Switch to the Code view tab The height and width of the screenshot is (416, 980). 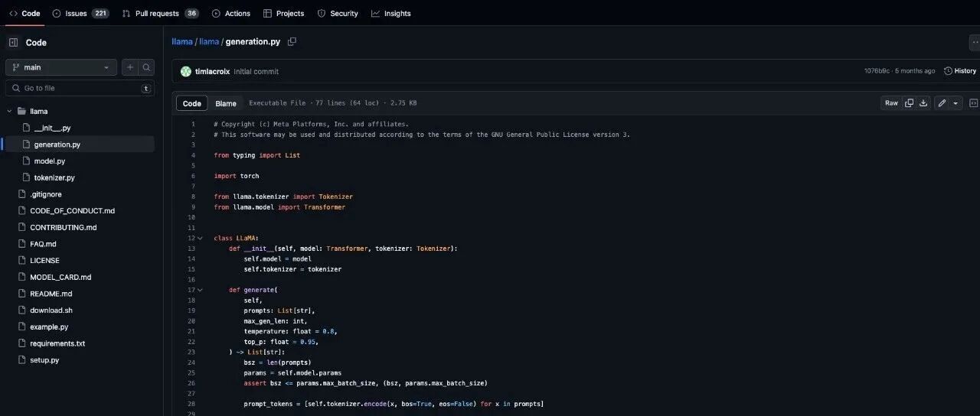click(192, 103)
